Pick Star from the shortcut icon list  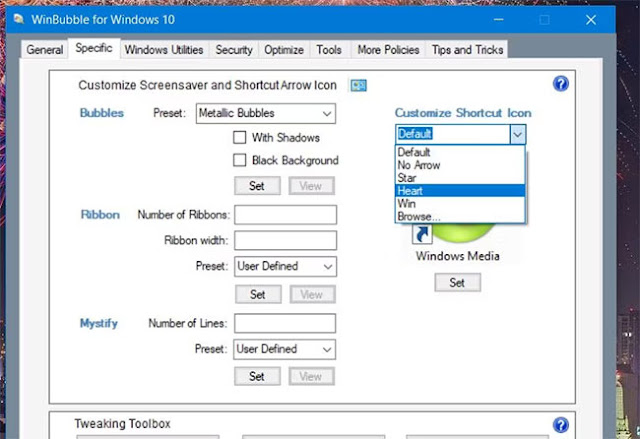click(460, 178)
